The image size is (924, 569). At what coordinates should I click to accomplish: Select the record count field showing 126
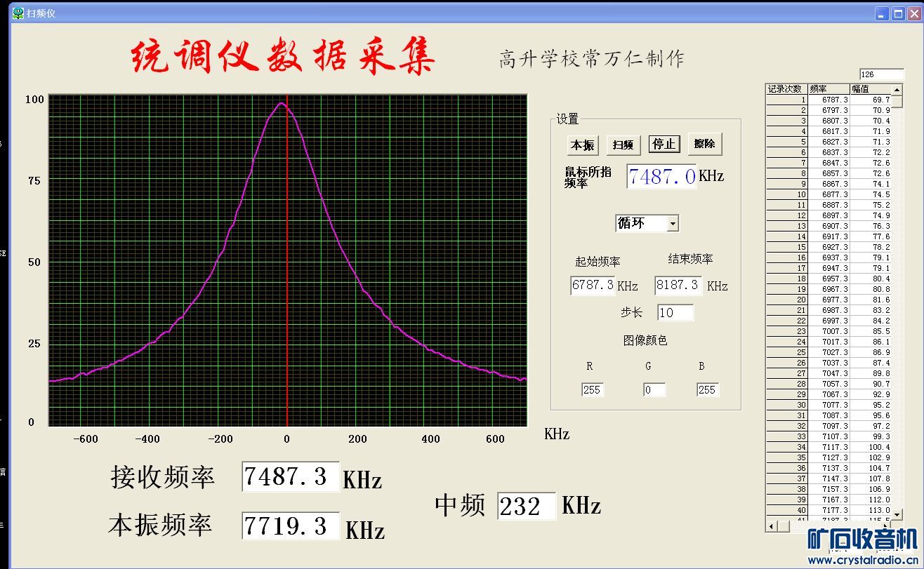(x=882, y=74)
